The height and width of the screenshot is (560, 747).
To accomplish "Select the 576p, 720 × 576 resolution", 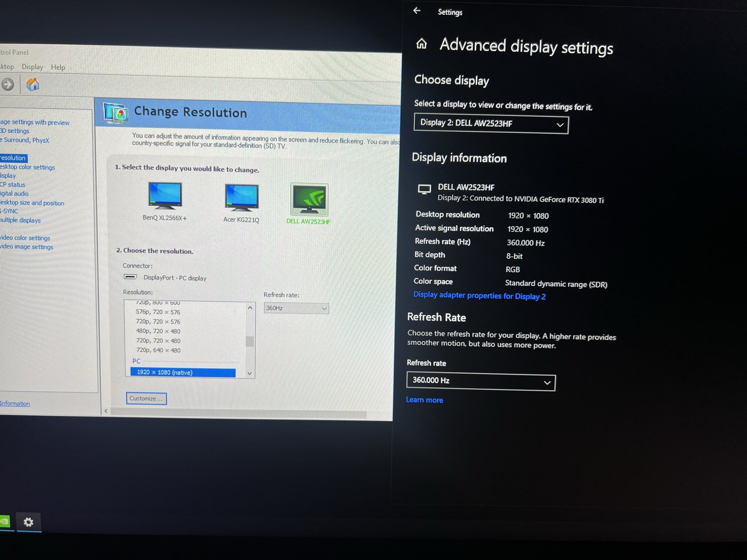I will pos(158,312).
